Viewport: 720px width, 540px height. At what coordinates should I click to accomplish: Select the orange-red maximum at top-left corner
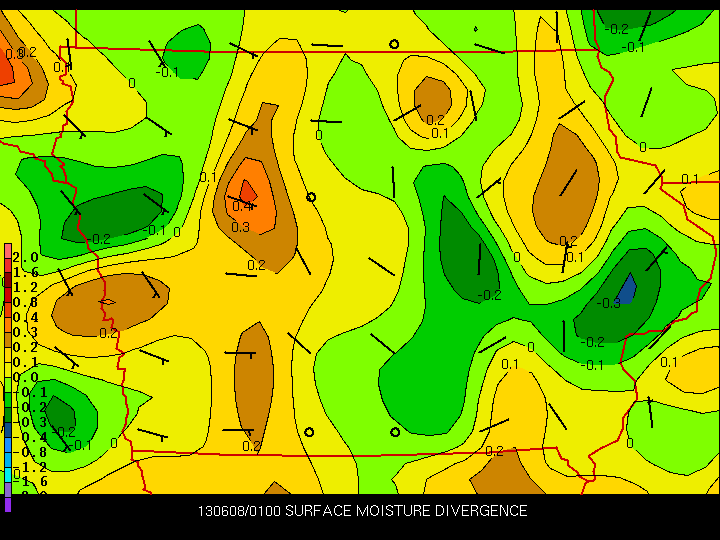point(8,64)
